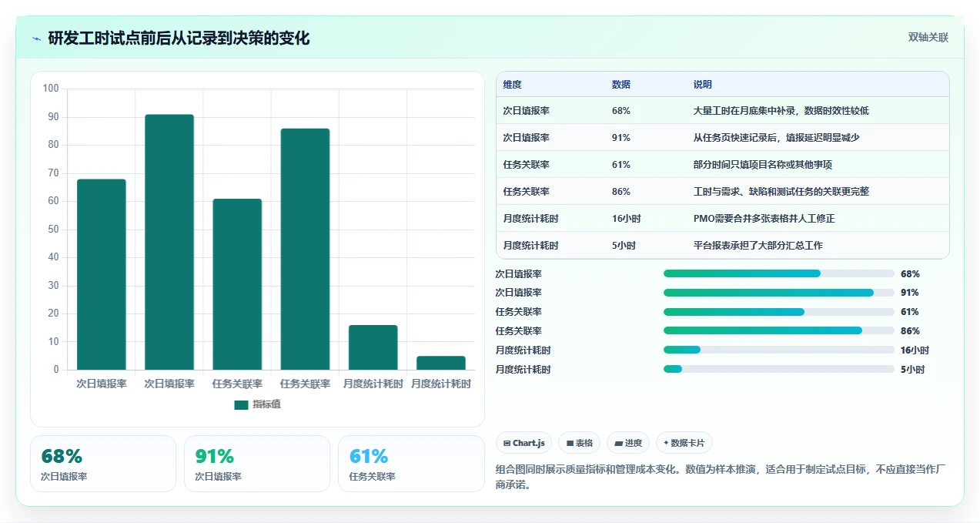Click the 5小时 value in the table
Viewport: 980px width, 523px height.
pyautogui.click(x=624, y=246)
